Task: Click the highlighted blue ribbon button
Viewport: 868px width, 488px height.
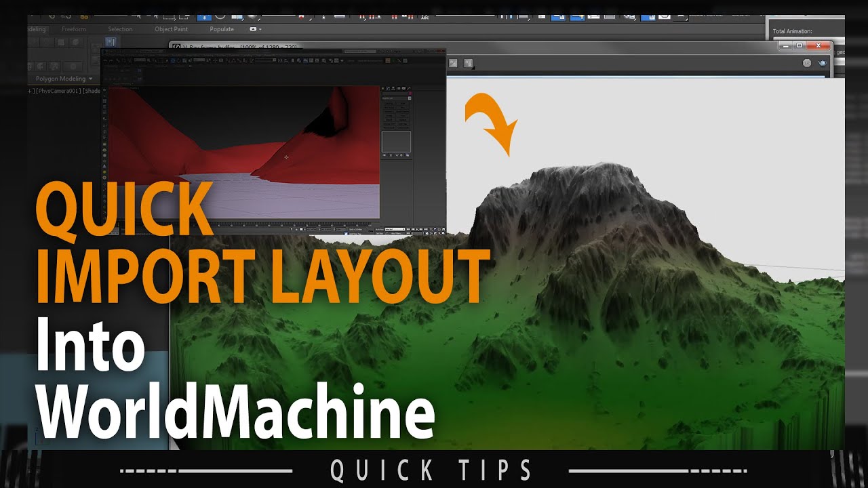Action: (111, 43)
